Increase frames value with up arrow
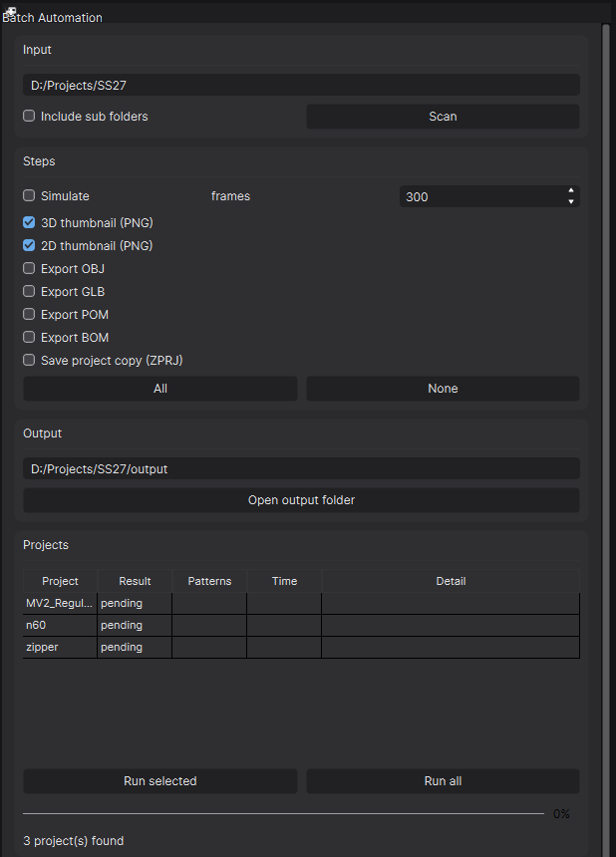The height and width of the screenshot is (857, 616). [570, 190]
